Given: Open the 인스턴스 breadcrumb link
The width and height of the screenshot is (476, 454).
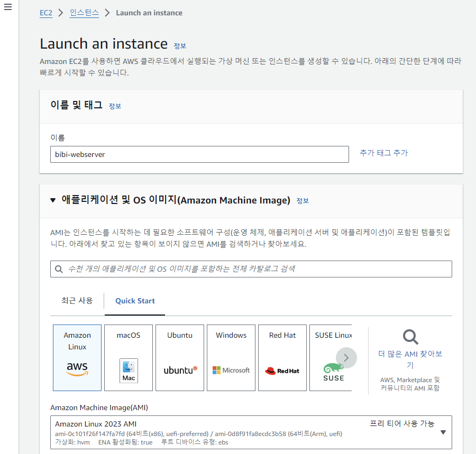Looking at the screenshot, I should tap(84, 13).
